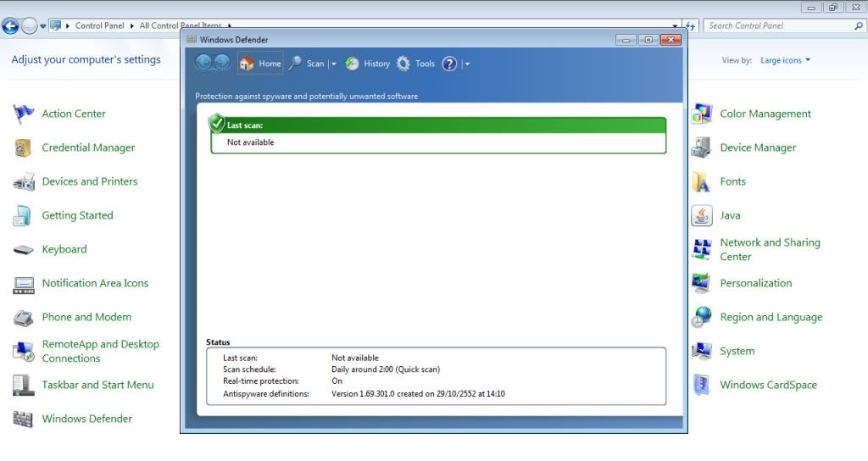Screen dimensions: 868x461
Task: Open Phone and Modem icon
Action: pos(23,318)
